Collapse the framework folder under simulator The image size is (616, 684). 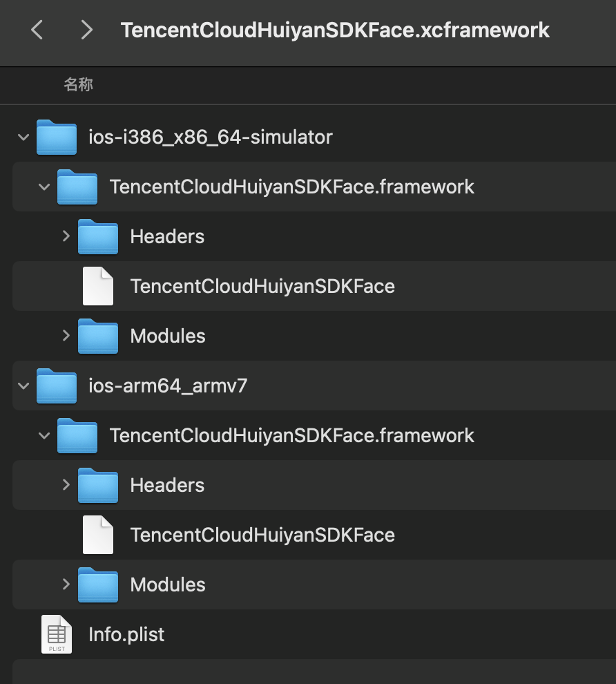click(44, 187)
